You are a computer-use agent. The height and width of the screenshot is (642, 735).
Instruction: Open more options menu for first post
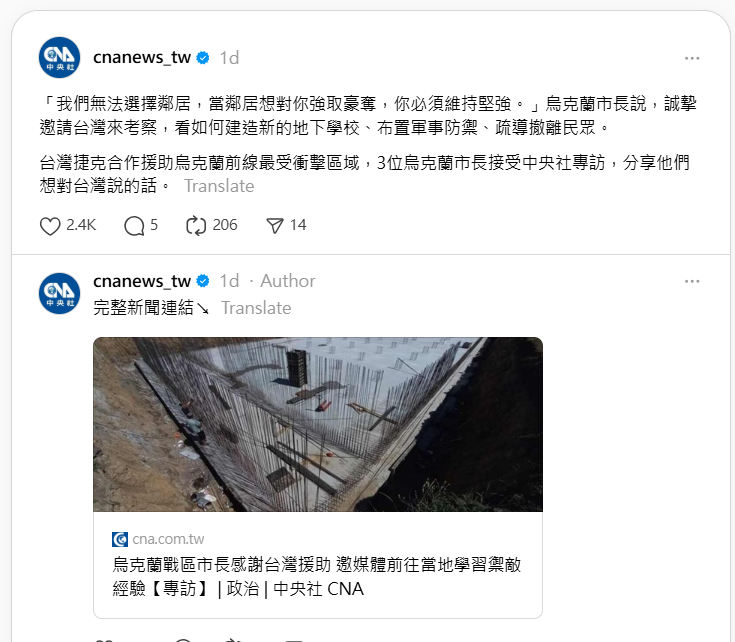(692, 58)
